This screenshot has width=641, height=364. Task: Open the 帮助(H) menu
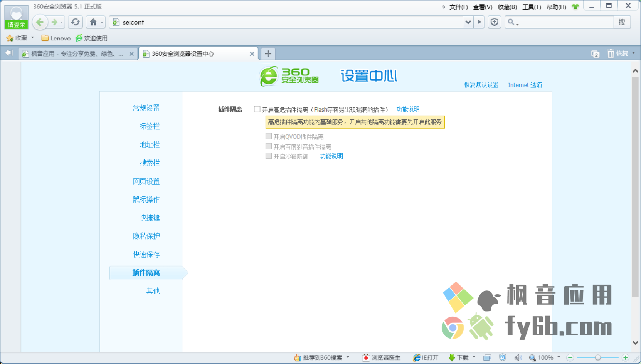click(556, 7)
